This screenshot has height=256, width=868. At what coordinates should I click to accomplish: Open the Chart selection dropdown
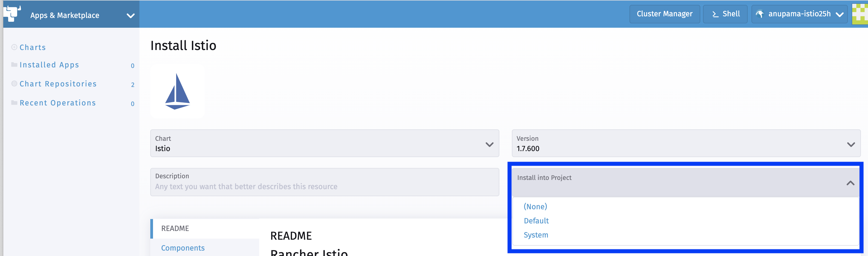(489, 144)
